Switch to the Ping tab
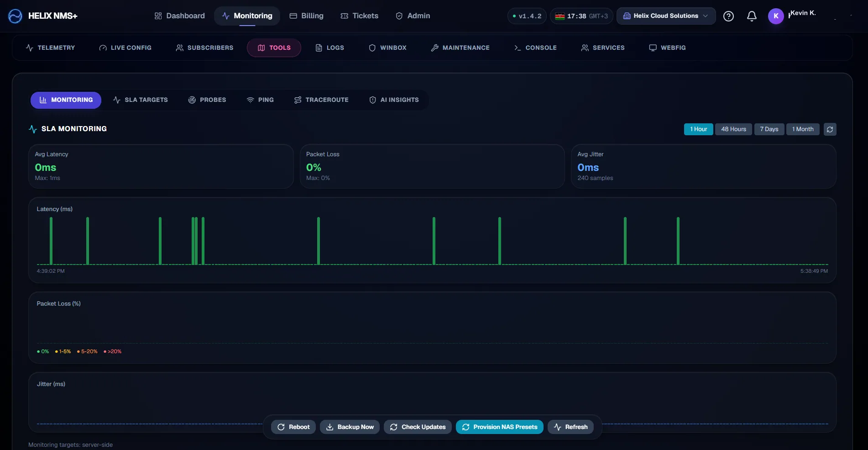 260,100
